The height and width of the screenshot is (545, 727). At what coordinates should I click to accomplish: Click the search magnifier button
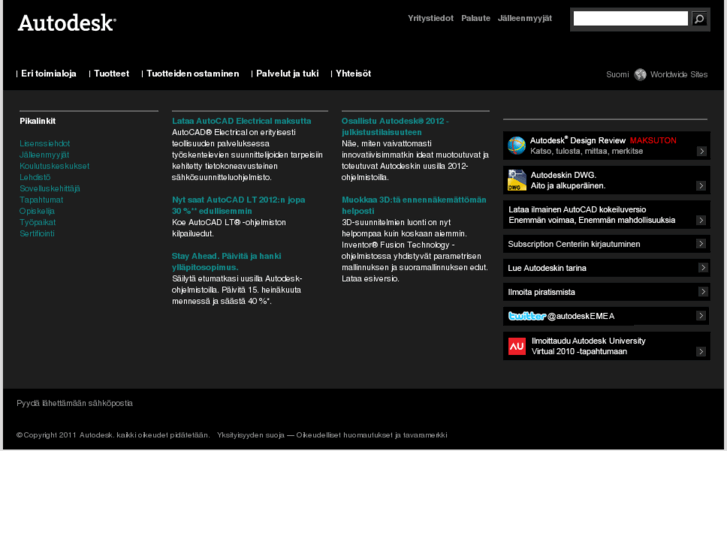point(699,19)
